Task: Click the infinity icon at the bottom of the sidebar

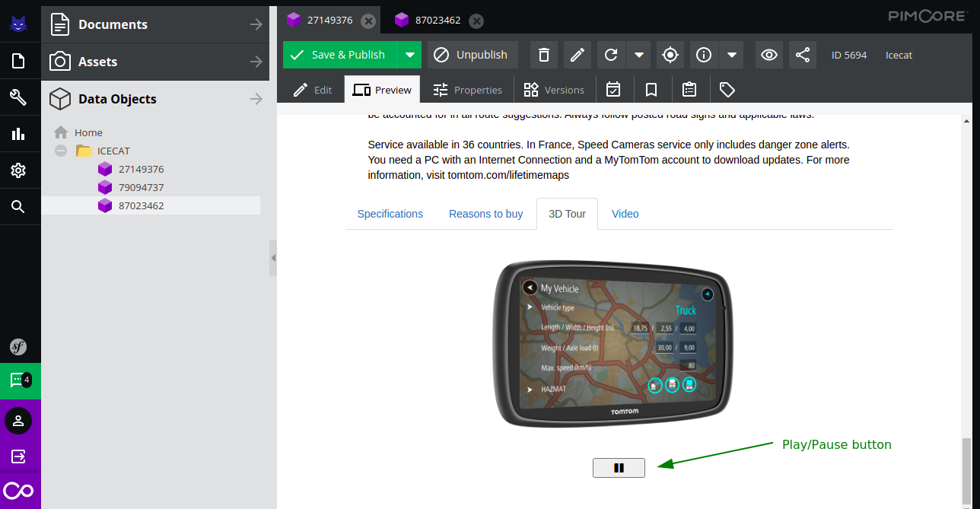Action: [18, 492]
